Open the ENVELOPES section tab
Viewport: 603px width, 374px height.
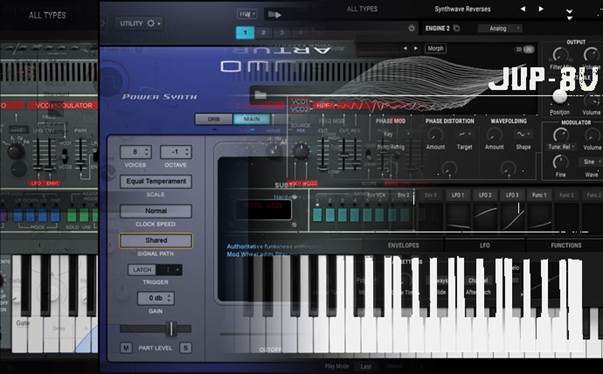pyautogui.click(x=403, y=245)
